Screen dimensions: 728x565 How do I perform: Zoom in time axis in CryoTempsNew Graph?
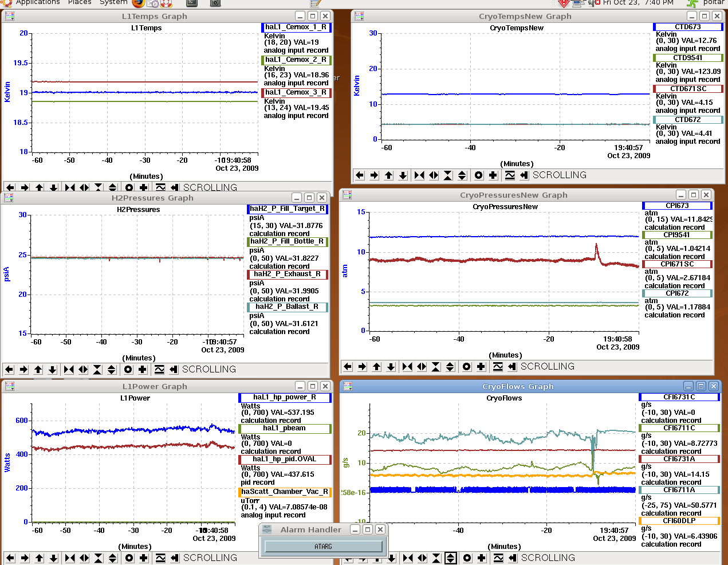[x=419, y=175]
